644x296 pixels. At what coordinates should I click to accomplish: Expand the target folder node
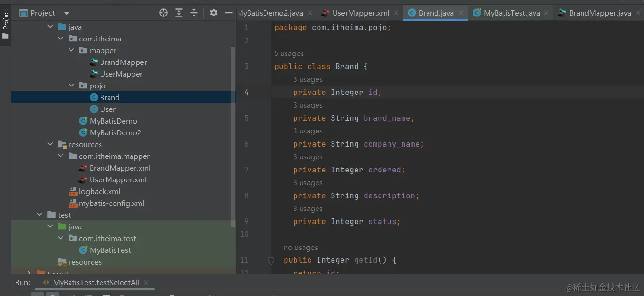tap(29, 273)
